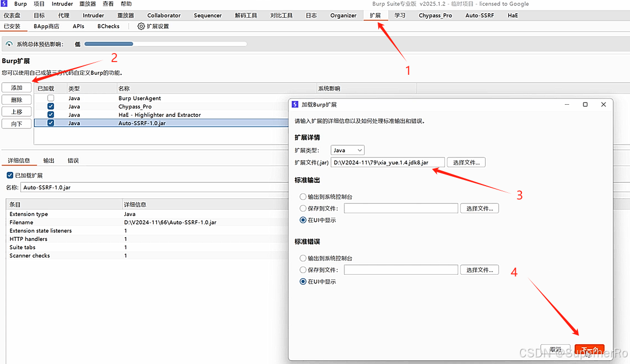Open the 项目 menu
The width and height of the screenshot is (630, 364).
coord(39,4)
